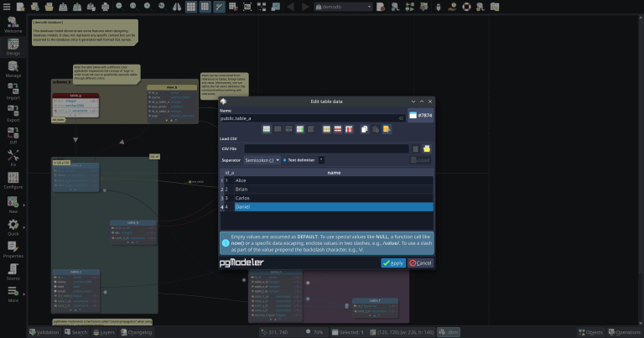Open the Properties sidebar item
This screenshot has height=338, width=644.
pos(13,249)
